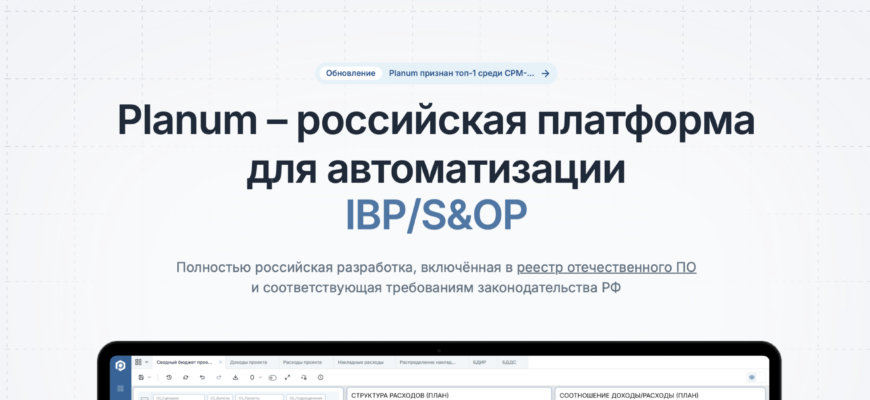
Task: Click the fullscreen expand icon
Action: (x=287, y=377)
